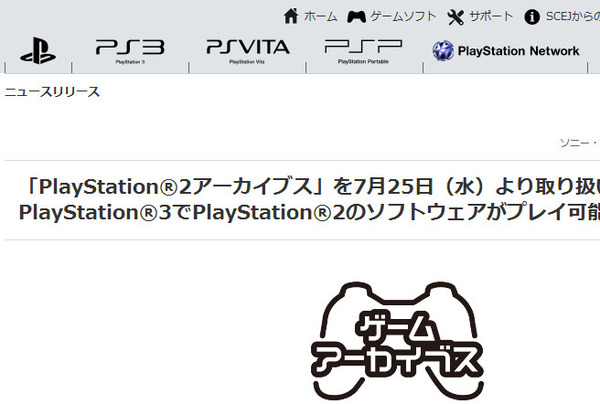Open the PlayStation Network tab text

pos(518,51)
